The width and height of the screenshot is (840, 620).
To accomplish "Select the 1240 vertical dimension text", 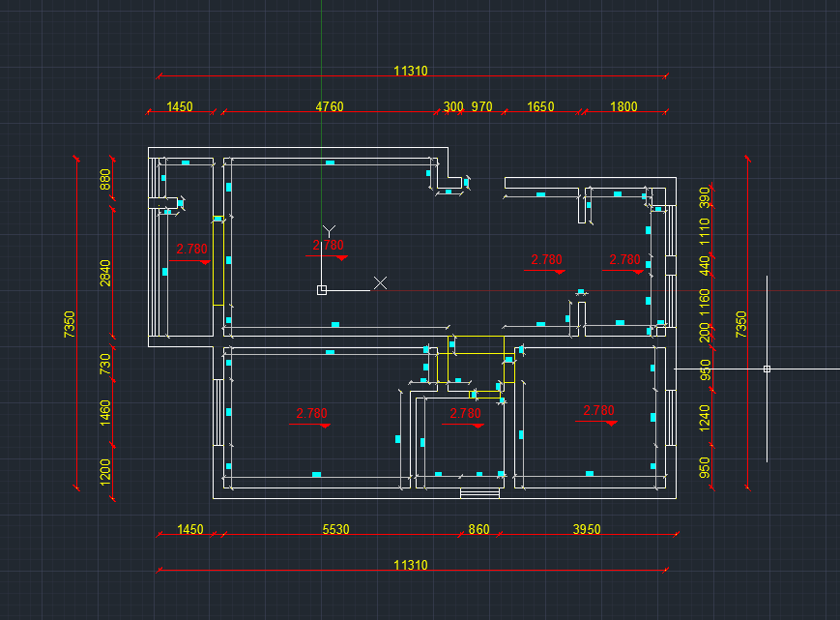I will 704,417.
